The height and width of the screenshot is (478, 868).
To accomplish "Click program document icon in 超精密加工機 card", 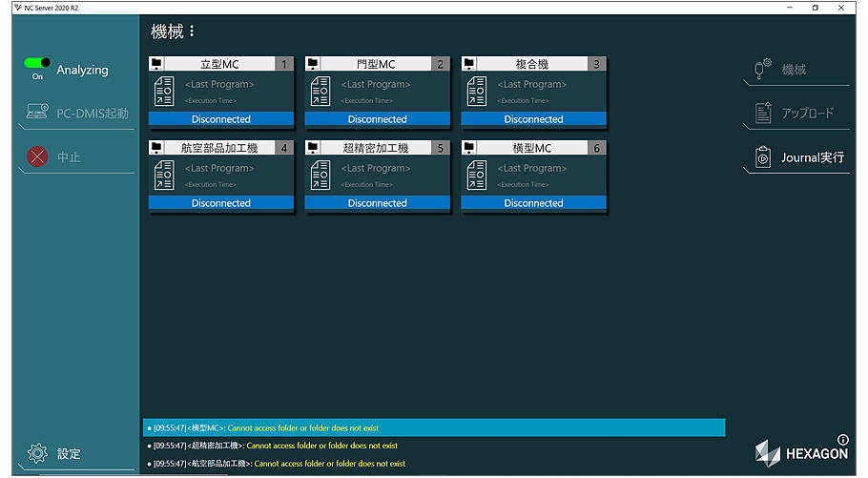I will coord(320,175).
